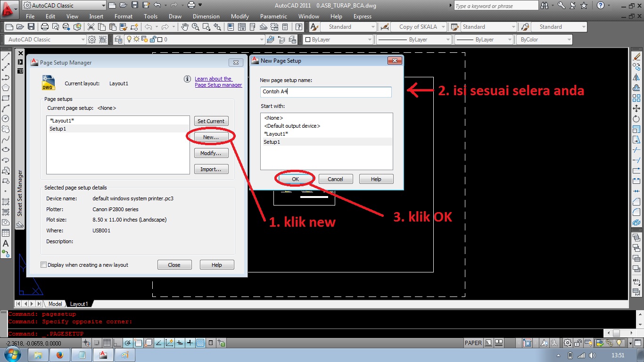Switch to the Layout1 tab
Screen dimensions: 644x362
coord(79,304)
